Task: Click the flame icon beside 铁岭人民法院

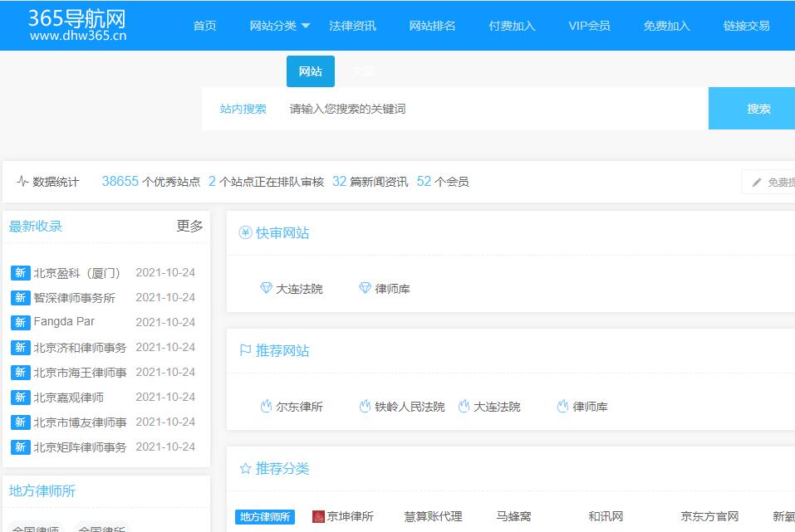Action: [x=365, y=407]
